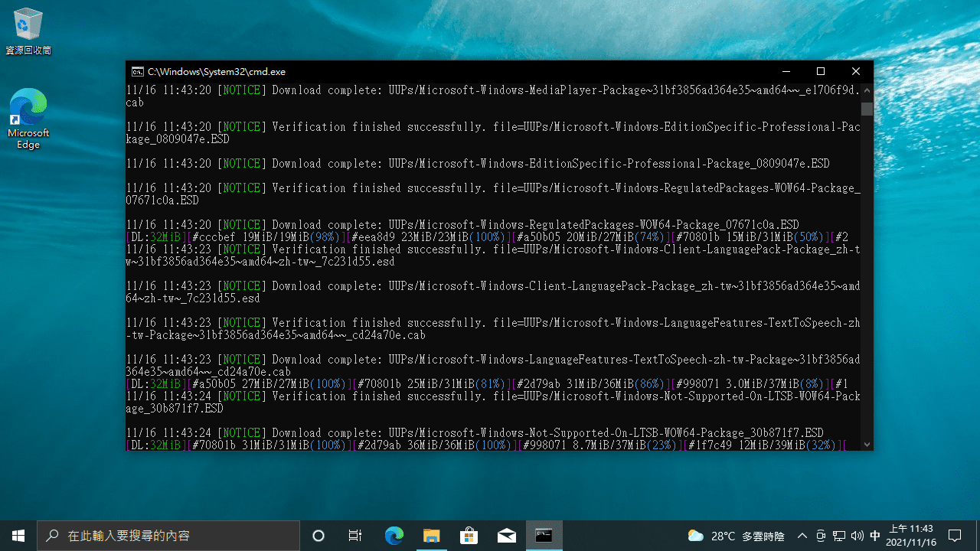Open Edge from the taskbar
The image size is (980, 551).
point(394,536)
